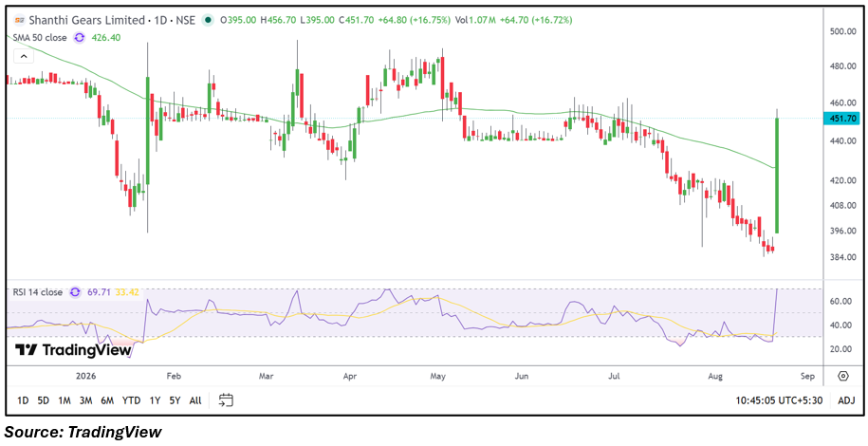Click the 426.40 SMA value
This screenshot has height=446, width=868.
coord(108,38)
